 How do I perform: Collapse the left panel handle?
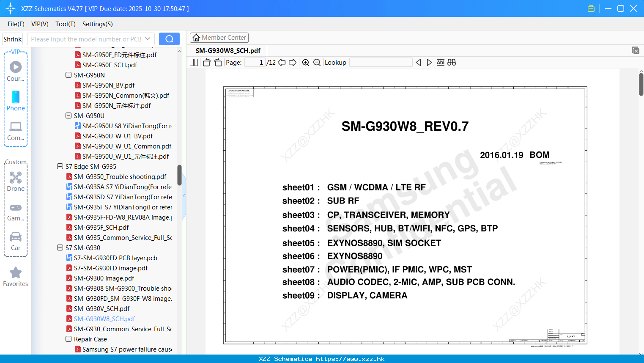pyautogui.click(x=184, y=196)
